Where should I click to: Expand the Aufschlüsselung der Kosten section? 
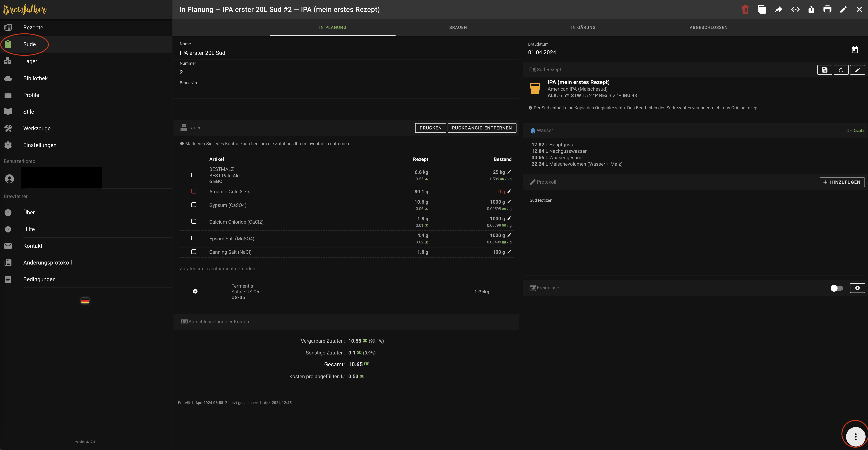[218, 322]
